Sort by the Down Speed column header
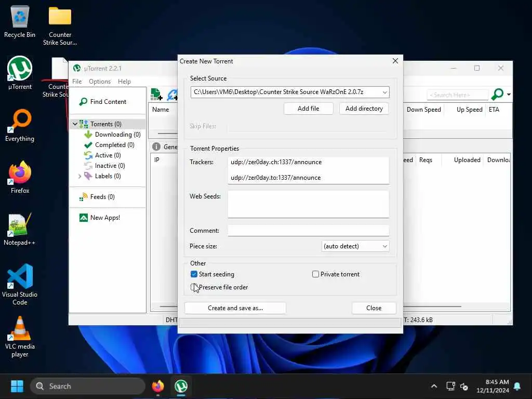Viewport: 532px width, 399px height. coord(424,110)
